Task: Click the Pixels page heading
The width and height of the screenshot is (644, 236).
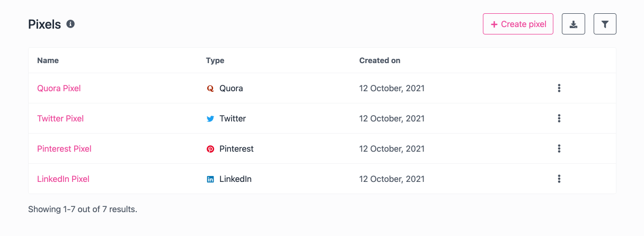Action: click(45, 24)
